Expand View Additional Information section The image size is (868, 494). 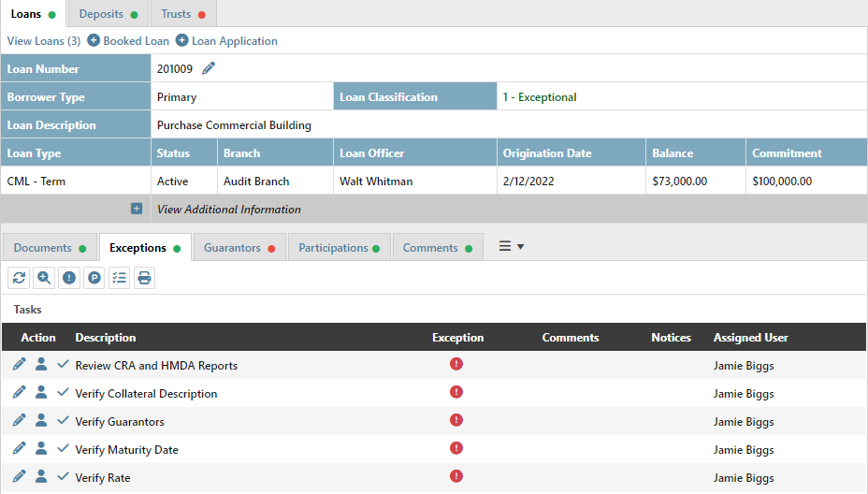click(137, 210)
